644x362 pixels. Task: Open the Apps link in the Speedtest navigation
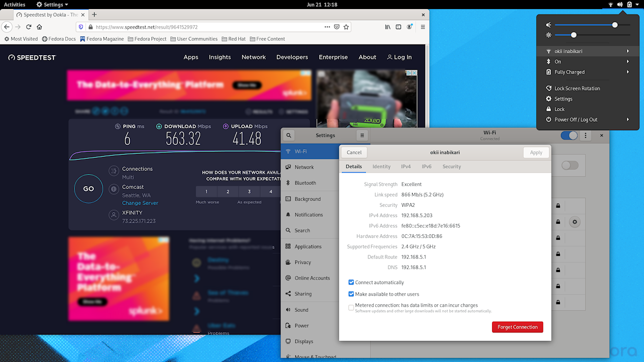(x=191, y=57)
